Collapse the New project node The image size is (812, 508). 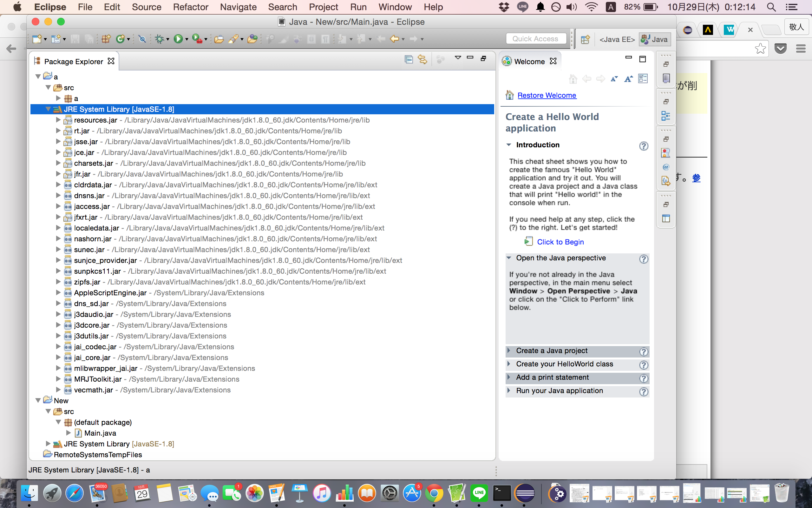[38, 400]
